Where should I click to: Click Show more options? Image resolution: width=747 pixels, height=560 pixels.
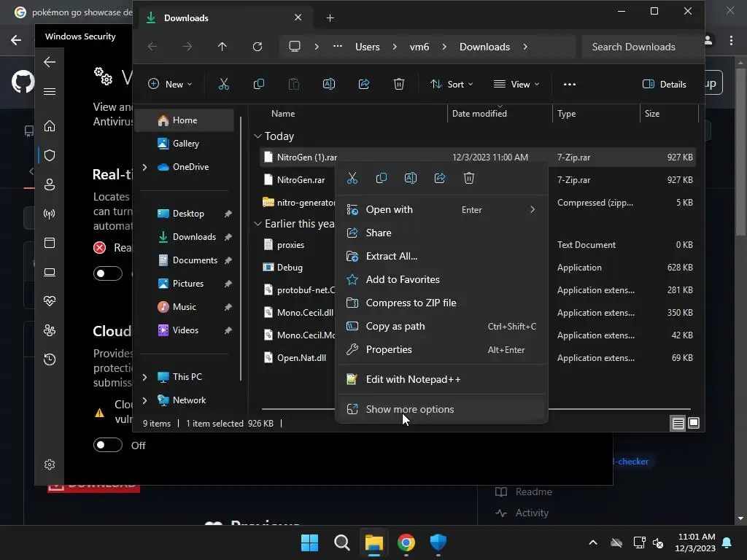[x=441, y=409]
